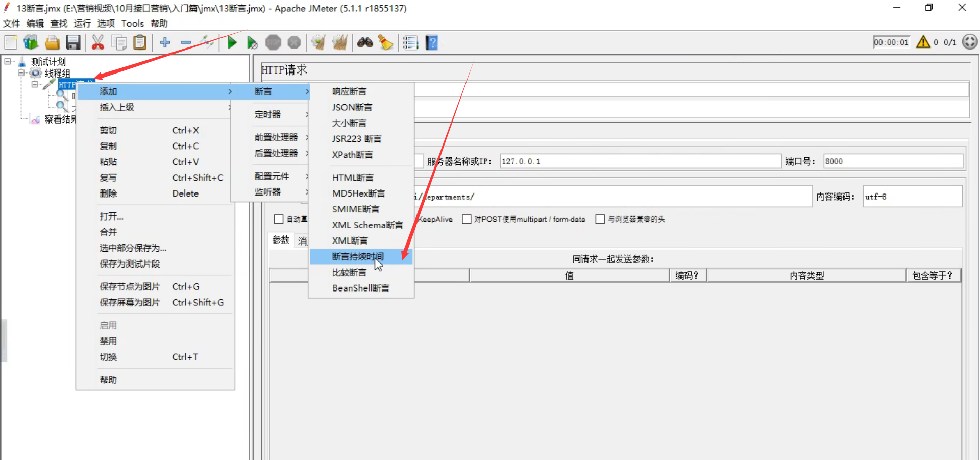Save the test plan with floppy icon

[x=73, y=42]
